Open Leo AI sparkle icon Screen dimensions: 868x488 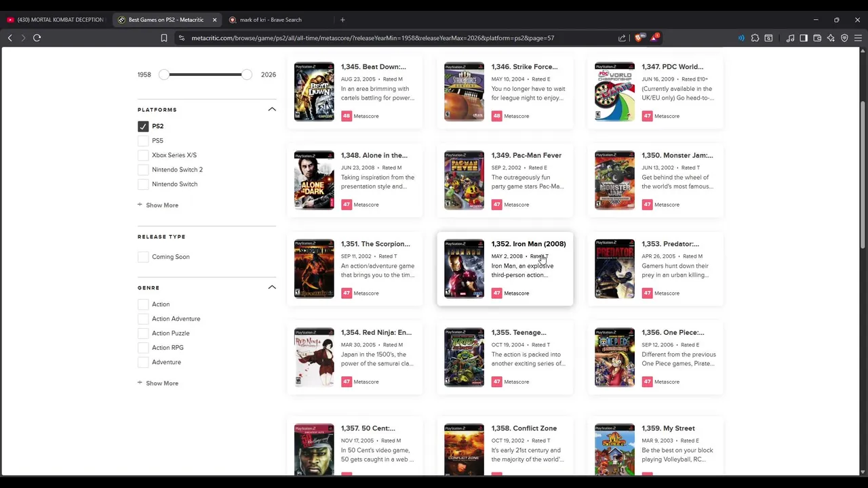(x=831, y=38)
